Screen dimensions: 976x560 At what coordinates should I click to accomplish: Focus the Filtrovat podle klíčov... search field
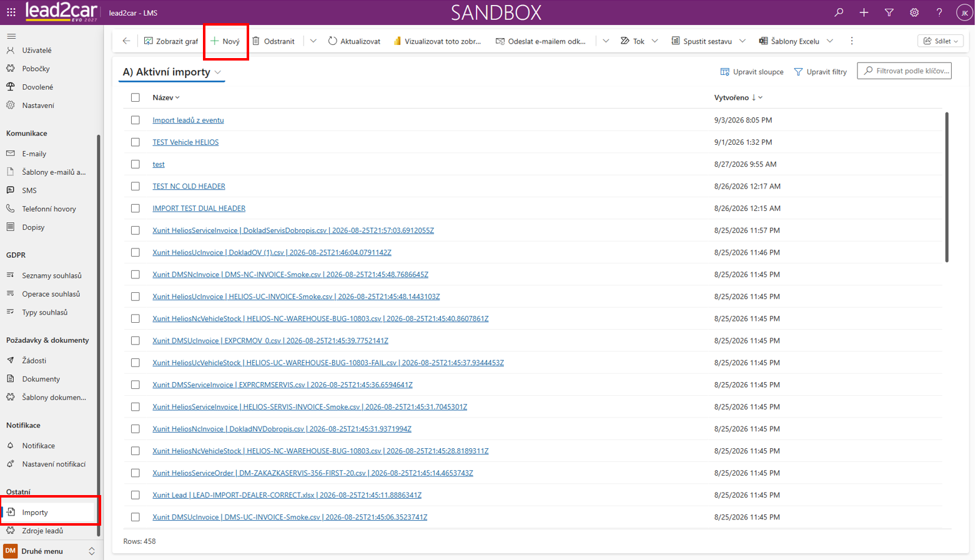click(x=904, y=71)
